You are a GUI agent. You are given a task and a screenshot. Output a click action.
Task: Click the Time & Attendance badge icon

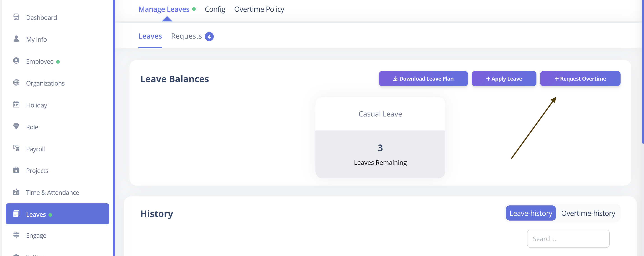click(x=16, y=192)
